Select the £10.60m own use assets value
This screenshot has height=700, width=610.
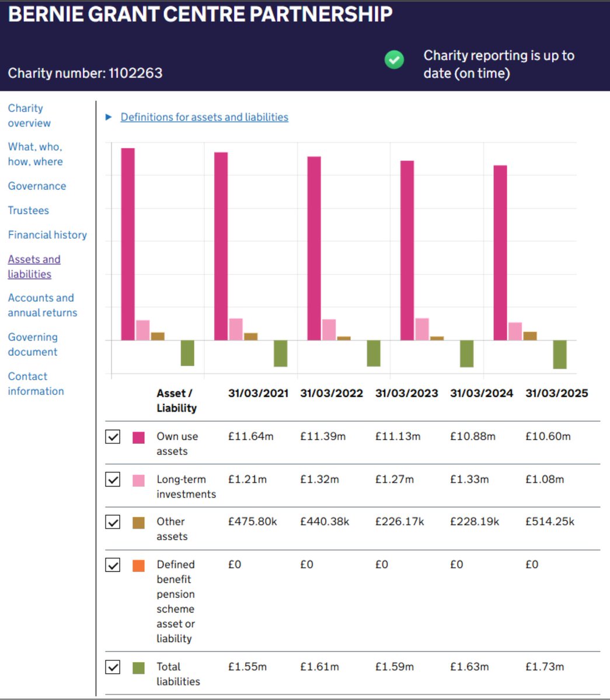click(x=548, y=436)
